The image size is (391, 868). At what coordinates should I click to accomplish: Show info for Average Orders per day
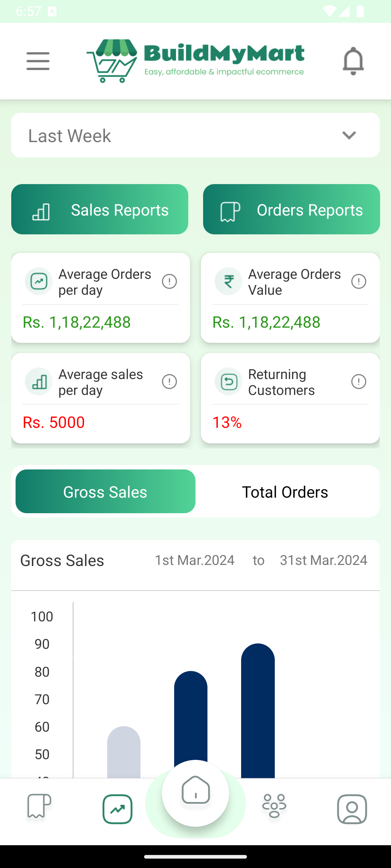point(169,281)
